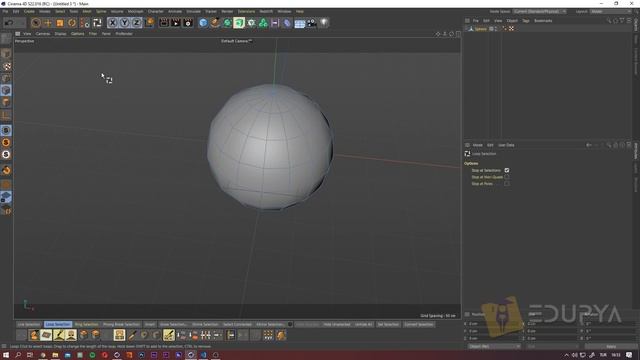Click the Knife tool icon in bottom palette
This screenshot has width=640, height=360.
click(x=132, y=336)
